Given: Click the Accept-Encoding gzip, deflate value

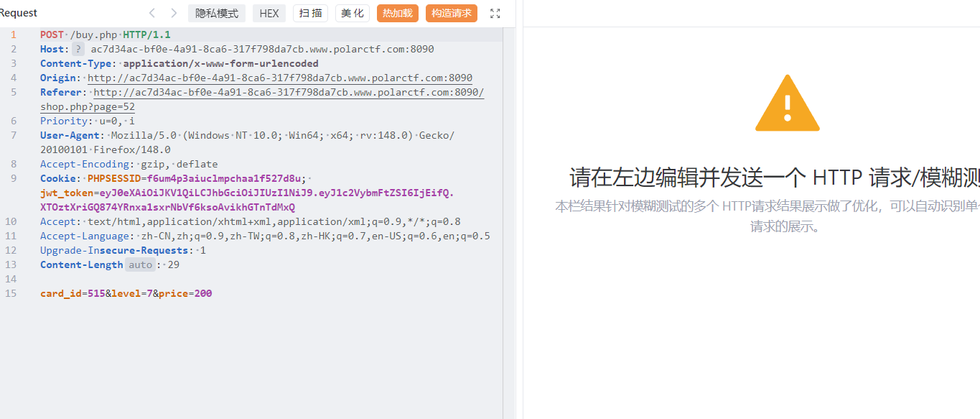Looking at the screenshot, I should [x=179, y=164].
